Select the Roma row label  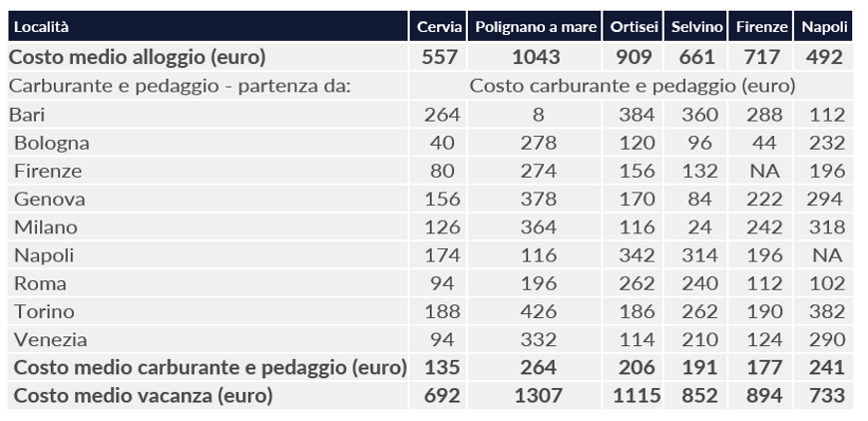41,283
